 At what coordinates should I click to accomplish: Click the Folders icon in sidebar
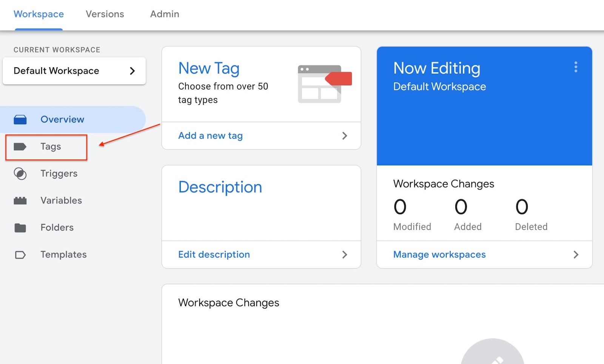(20, 228)
